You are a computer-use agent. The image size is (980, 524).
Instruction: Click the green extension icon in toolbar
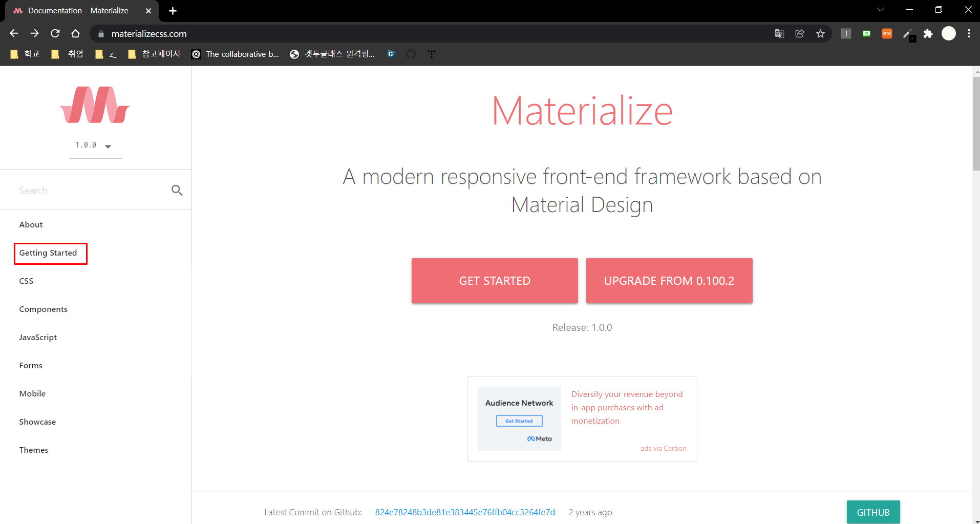[866, 34]
